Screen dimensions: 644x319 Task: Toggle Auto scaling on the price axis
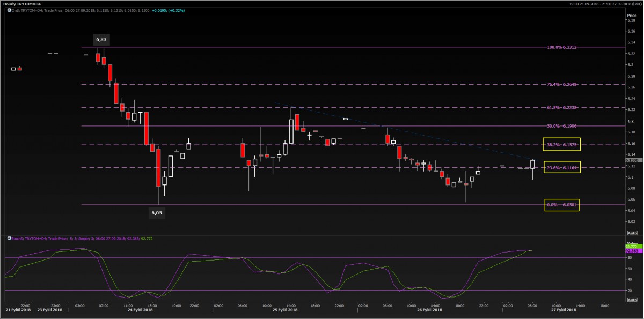click(631, 233)
